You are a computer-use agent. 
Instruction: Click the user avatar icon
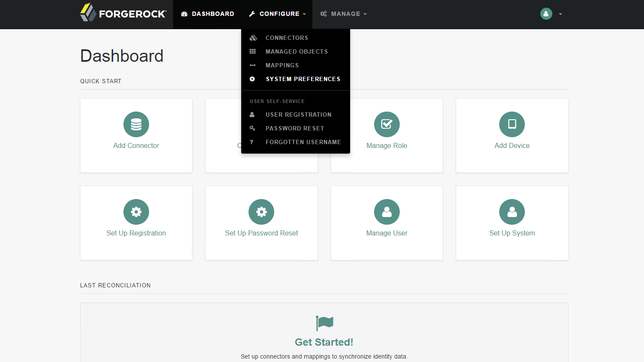pos(546,14)
